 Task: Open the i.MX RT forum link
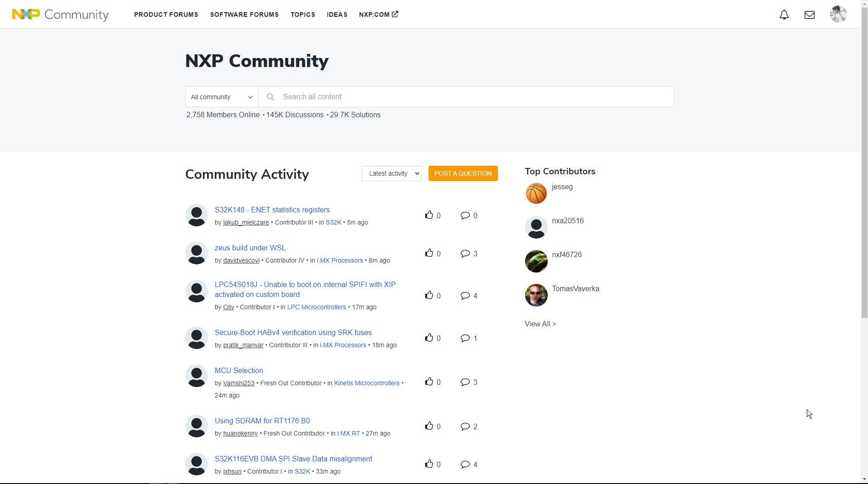348,433
